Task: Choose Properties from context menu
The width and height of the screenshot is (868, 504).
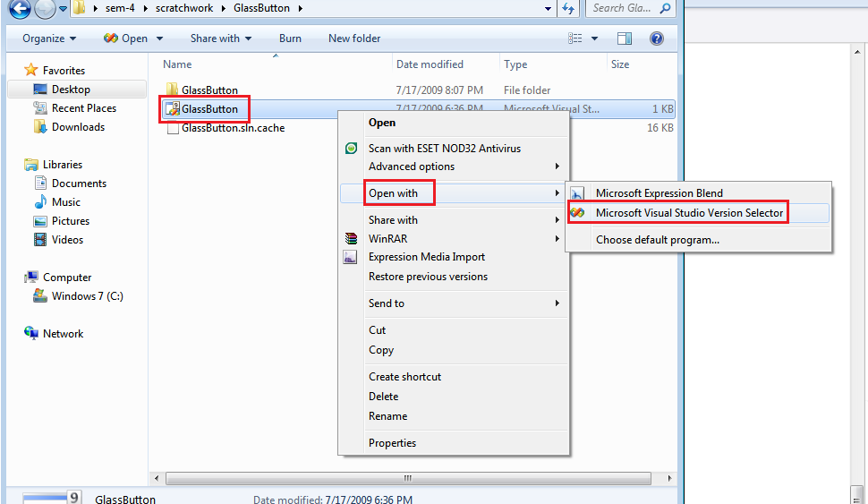Action: (x=392, y=443)
